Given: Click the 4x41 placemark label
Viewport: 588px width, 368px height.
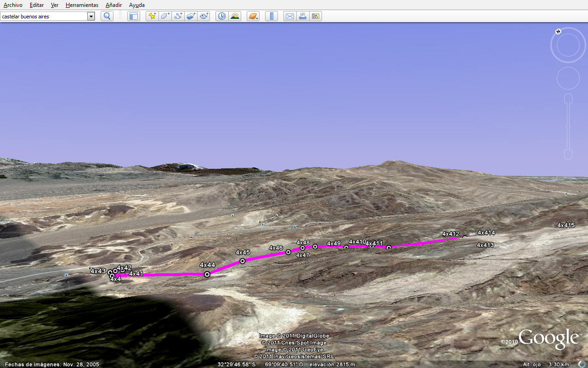Looking at the screenshot, I should (x=136, y=274).
